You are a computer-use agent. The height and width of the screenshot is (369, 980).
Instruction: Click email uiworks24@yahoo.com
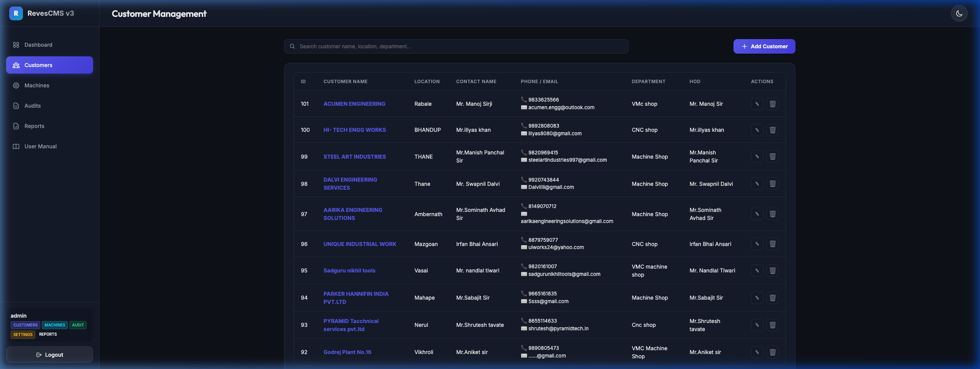[x=556, y=248]
